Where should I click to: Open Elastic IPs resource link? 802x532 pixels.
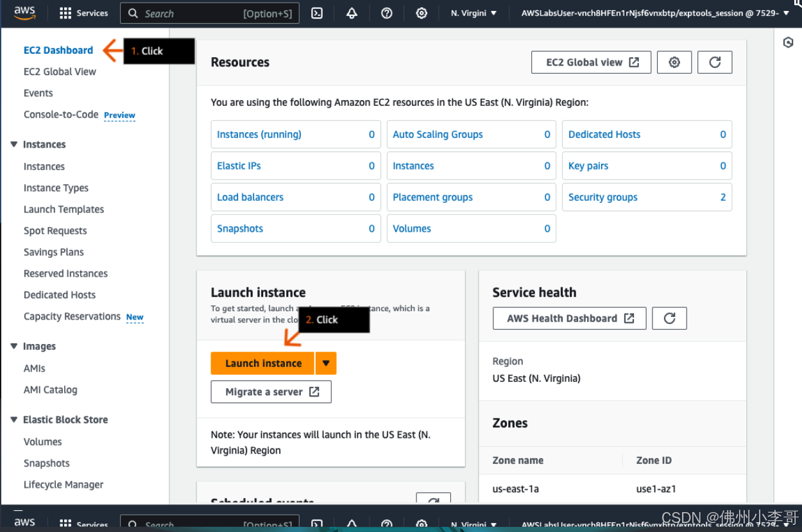point(239,166)
